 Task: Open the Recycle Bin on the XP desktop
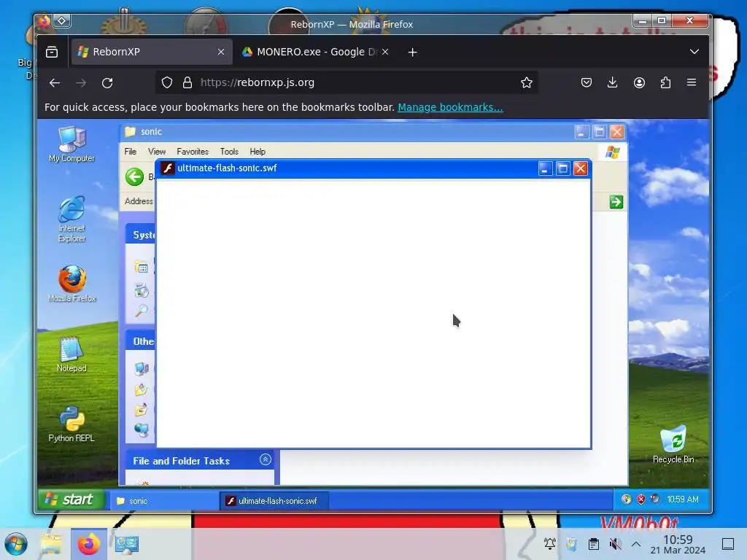pos(673,444)
